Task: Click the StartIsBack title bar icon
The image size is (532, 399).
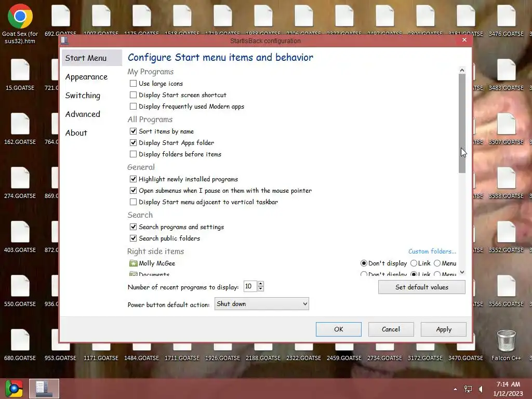Action: (64, 41)
